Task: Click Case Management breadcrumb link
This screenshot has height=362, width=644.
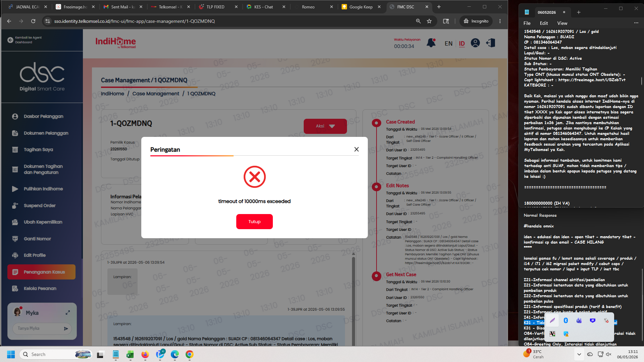Action: (156, 94)
